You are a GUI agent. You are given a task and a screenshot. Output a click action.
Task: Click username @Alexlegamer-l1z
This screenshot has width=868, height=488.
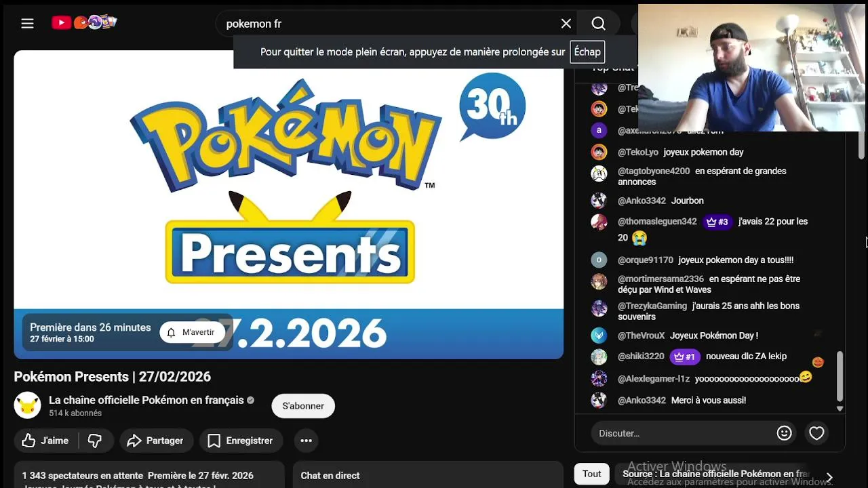(x=654, y=379)
